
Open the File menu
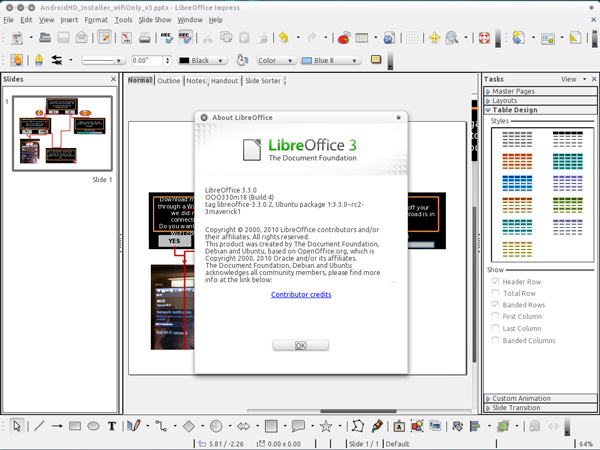click(x=8, y=20)
